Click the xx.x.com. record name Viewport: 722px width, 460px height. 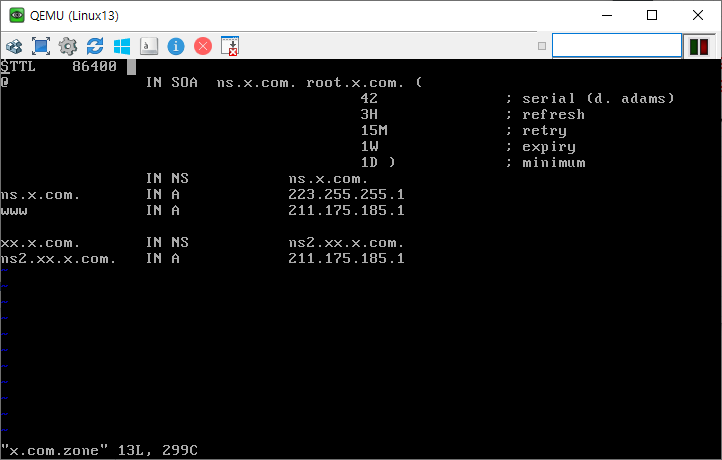(40, 243)
